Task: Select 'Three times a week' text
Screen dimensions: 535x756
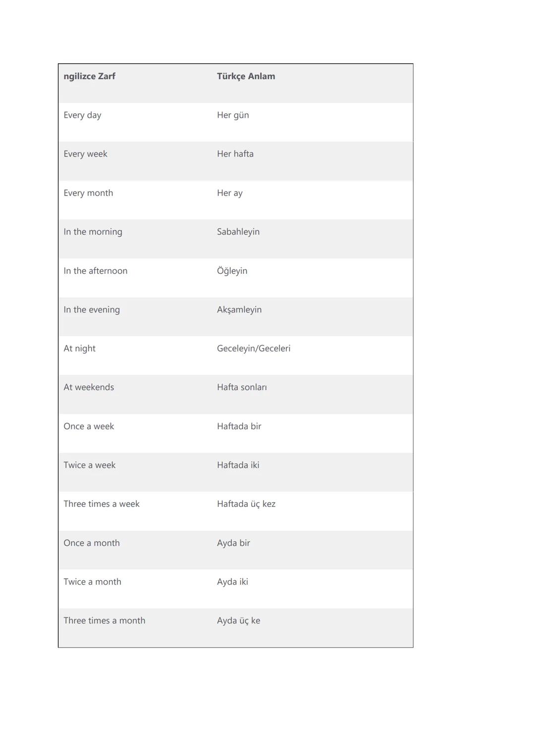Action: click(102, 504)
